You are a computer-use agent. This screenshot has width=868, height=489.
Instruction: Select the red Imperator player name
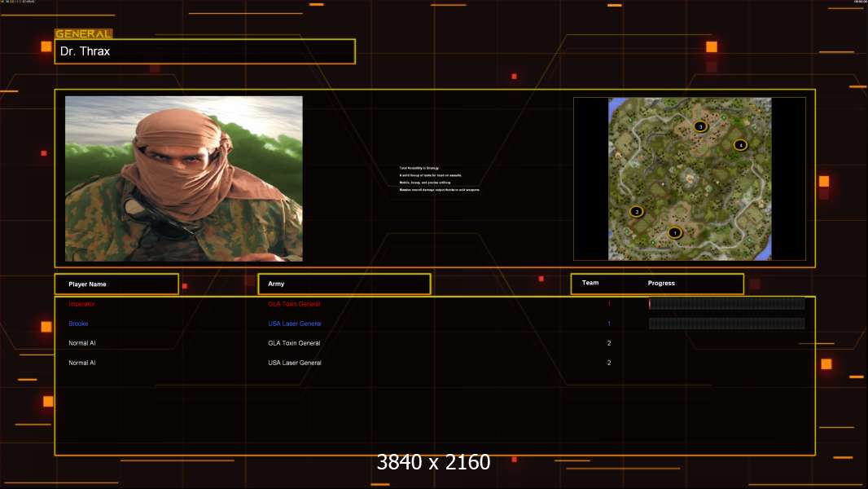[x=81, y=304]
